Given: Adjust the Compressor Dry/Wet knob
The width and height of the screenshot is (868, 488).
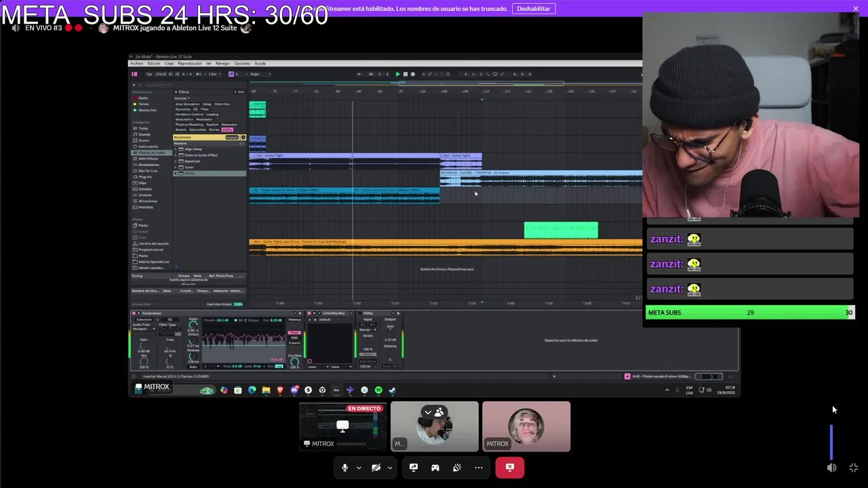Looking at the screenshot, I should click(x=294, y=361).
